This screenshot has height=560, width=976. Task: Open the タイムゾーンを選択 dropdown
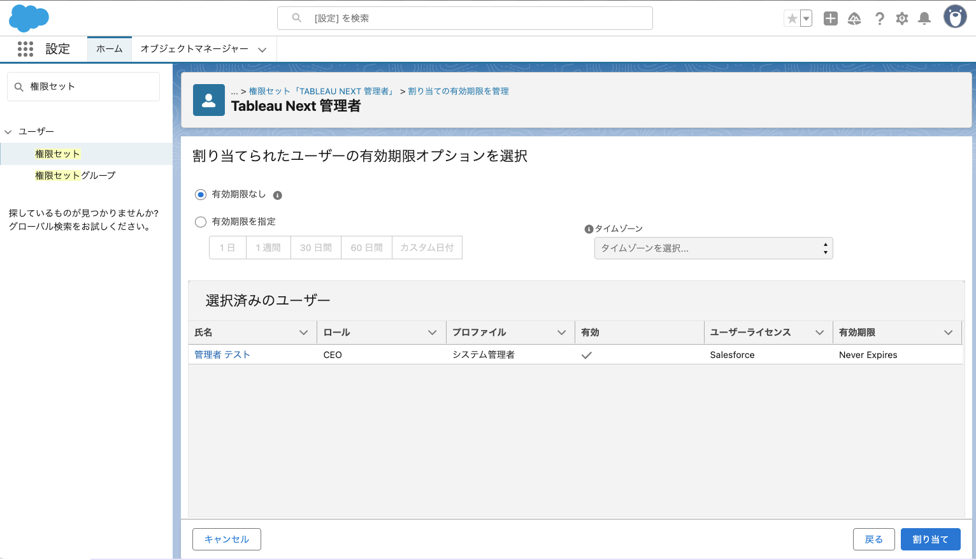[714, 248]
